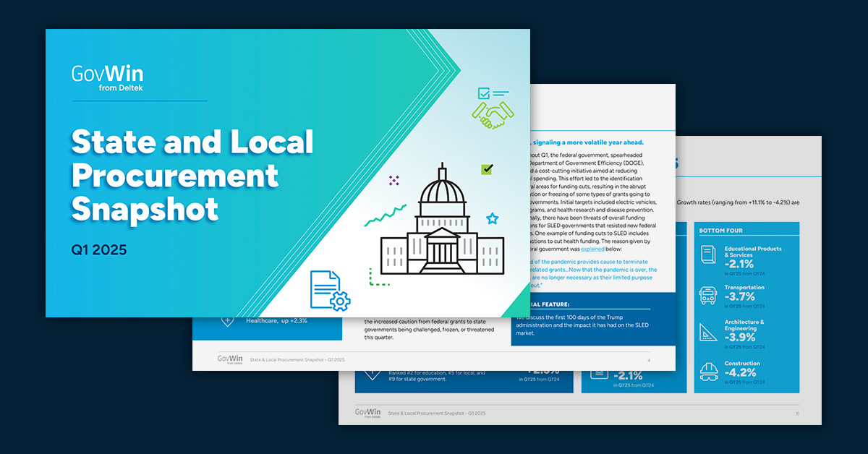Click the blue star outline icon

pyautogui.click(x=492, y=218)
